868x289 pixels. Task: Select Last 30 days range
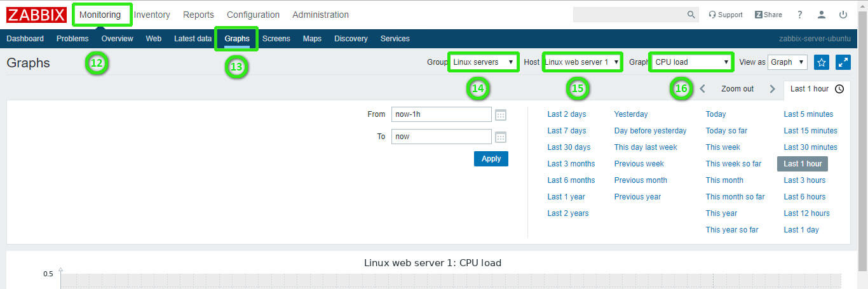pos(569,147)
